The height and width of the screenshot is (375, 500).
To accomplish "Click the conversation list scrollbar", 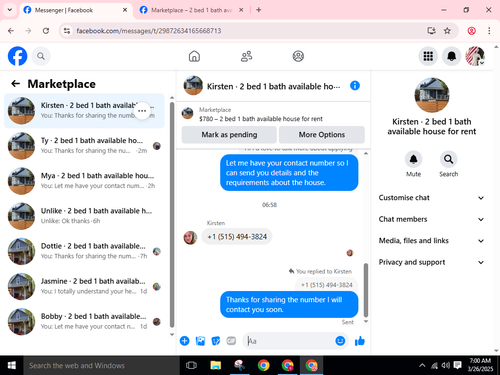I will (172, 215).
